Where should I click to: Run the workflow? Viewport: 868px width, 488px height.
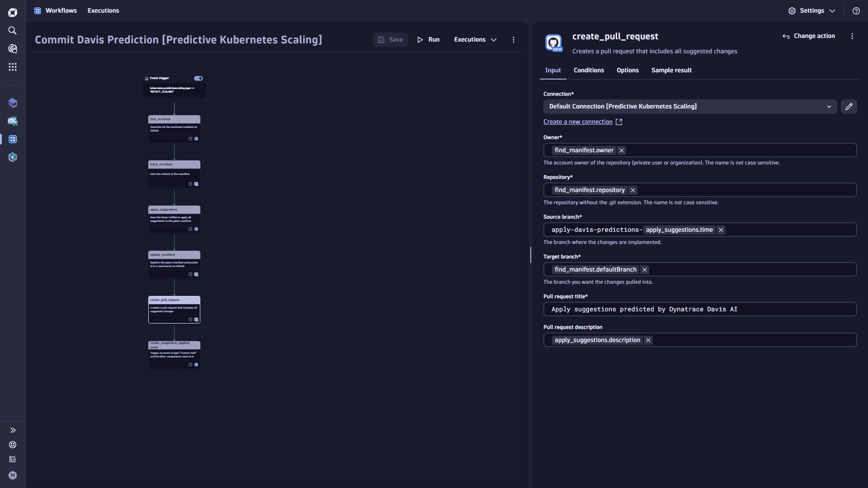[428, 40]
